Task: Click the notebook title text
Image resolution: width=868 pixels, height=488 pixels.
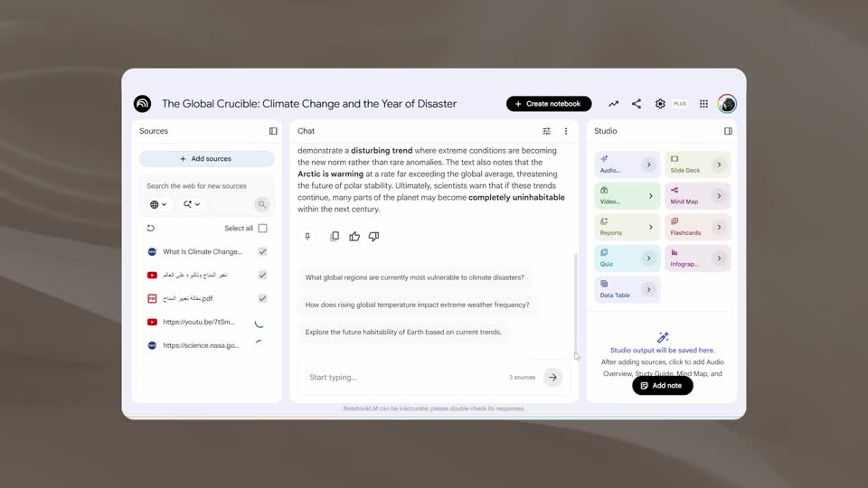Action: click(x=309, y=103)
